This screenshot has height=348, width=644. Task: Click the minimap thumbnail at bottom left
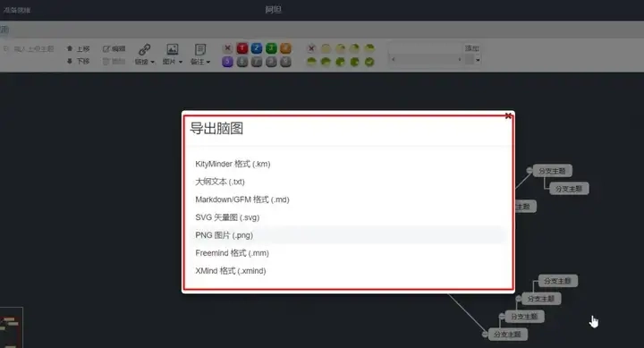tap(11, 327)
